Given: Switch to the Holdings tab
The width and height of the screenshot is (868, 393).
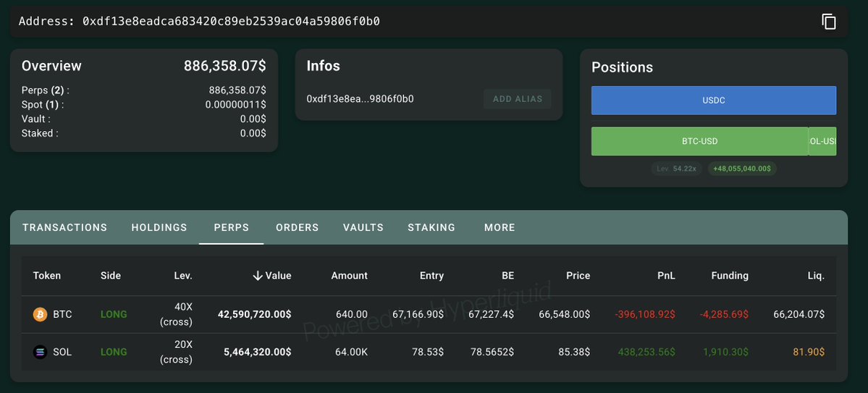Looking at the screenshot, I should tap(159, 227).
